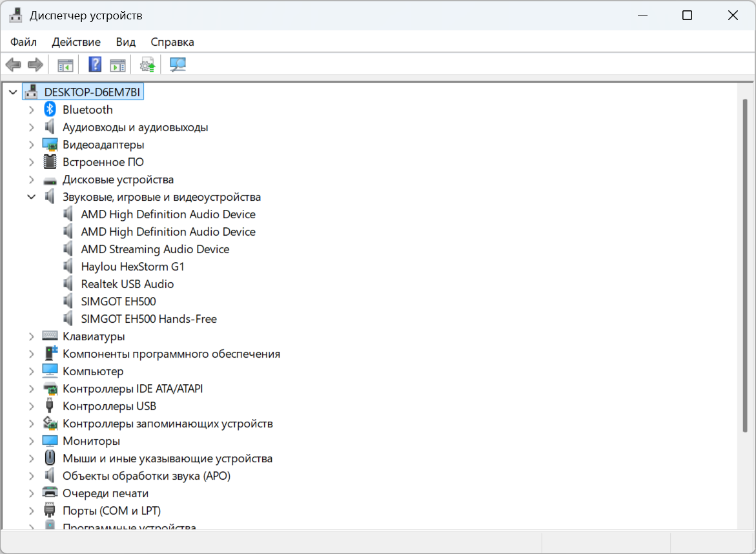Toggle the action pane toolbar icon
The image size is (756, 554).
tap(117, 65)
